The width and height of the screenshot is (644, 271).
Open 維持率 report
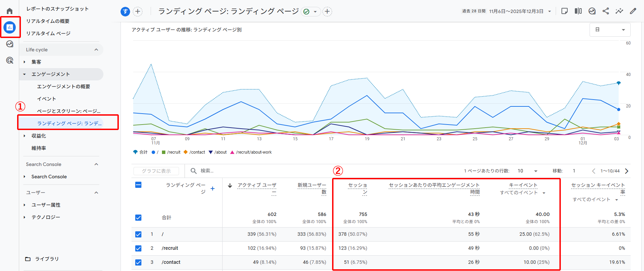point(39,148)
